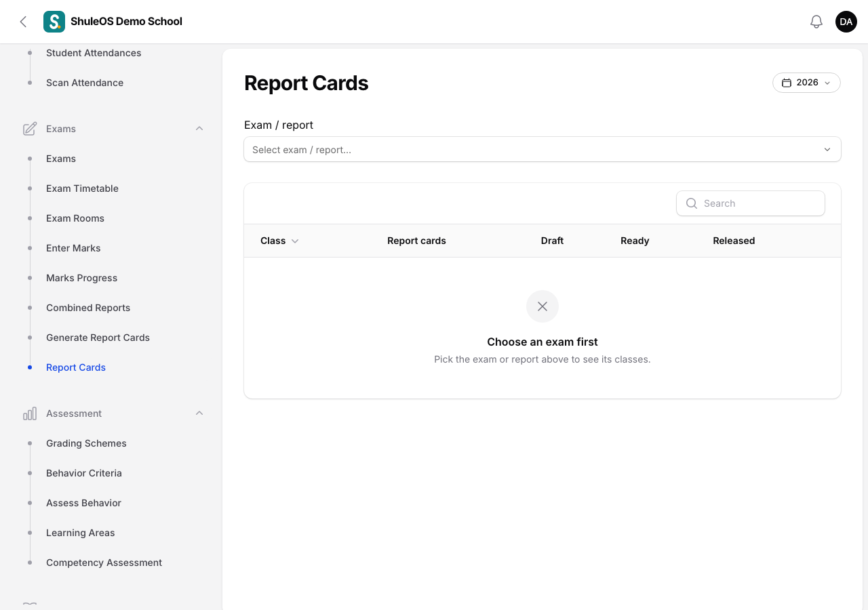Click the Ready column header
Screen dimensions: 868x610
point(635,241)
